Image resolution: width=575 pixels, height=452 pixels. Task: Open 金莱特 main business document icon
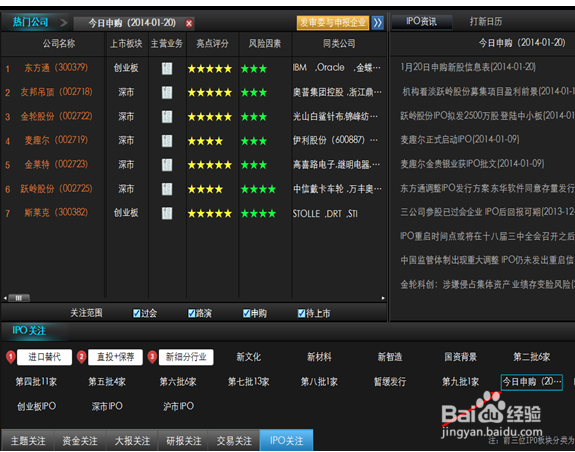click(x=167, y=165)
